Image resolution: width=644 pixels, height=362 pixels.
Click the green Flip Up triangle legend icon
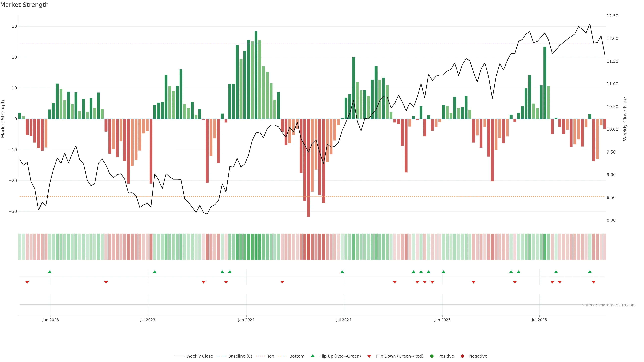point(312,356)
